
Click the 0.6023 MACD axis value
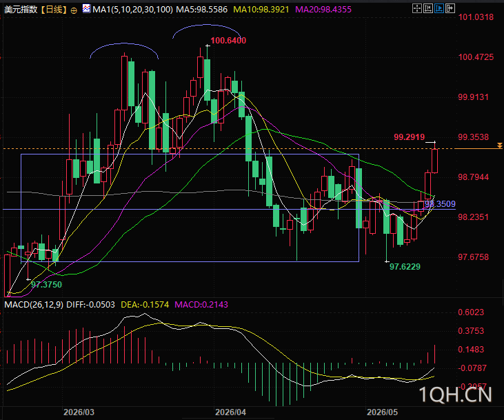pos(471,312)
